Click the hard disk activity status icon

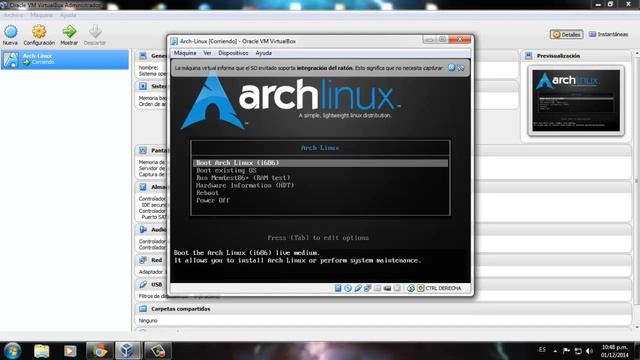(338, 288)
